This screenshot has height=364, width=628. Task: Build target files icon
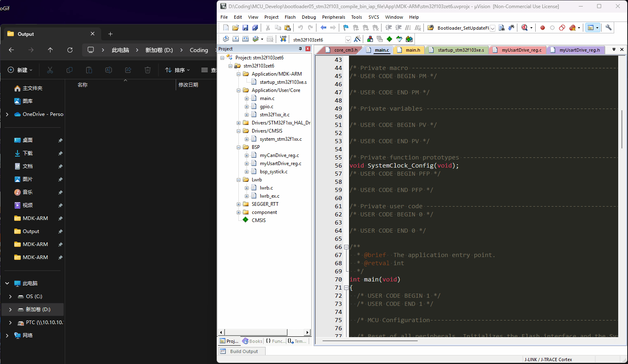tap(235, 39)
